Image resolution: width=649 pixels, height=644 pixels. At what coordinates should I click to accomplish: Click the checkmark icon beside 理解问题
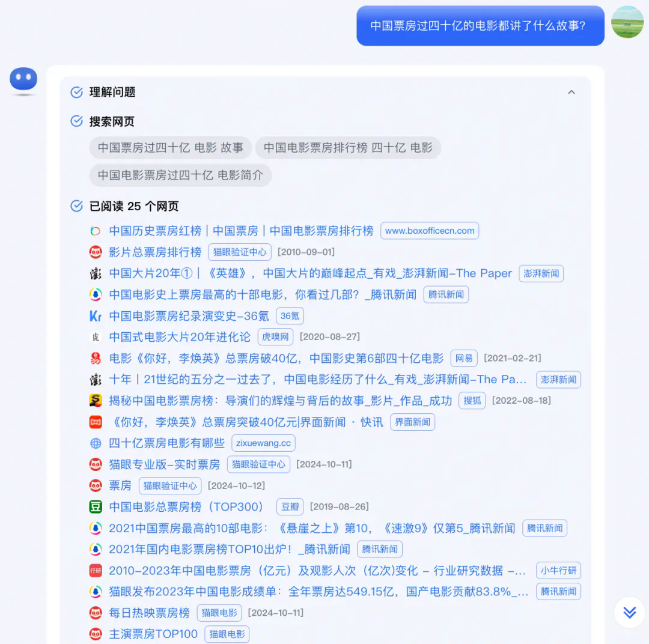point(76,92)
